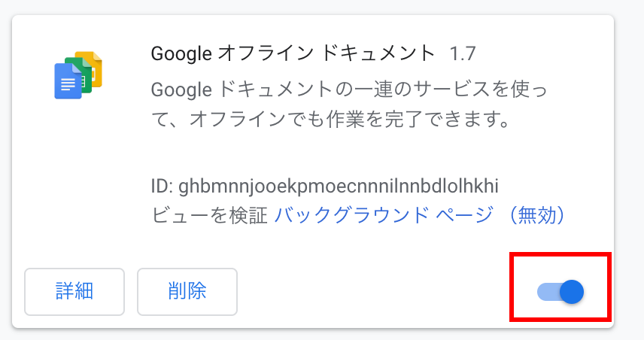
Task: Remove the extension with the 削除 button
Action: coord(187,292)
